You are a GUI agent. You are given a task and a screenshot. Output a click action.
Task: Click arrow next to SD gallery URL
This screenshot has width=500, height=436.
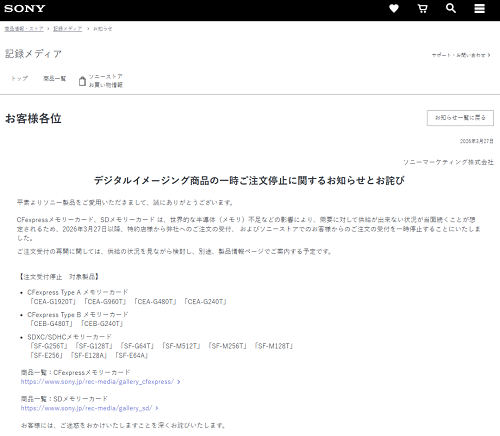[157, 408]
